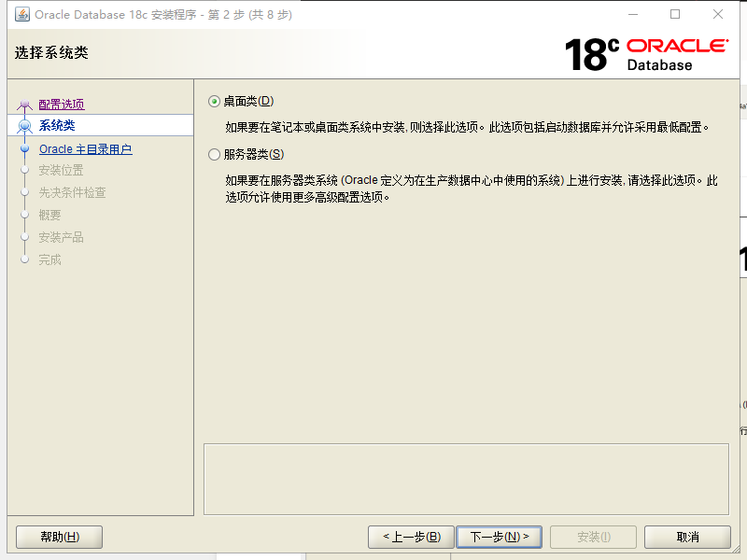Select the 桌面类(D) radio button

[x=214, y=102]
